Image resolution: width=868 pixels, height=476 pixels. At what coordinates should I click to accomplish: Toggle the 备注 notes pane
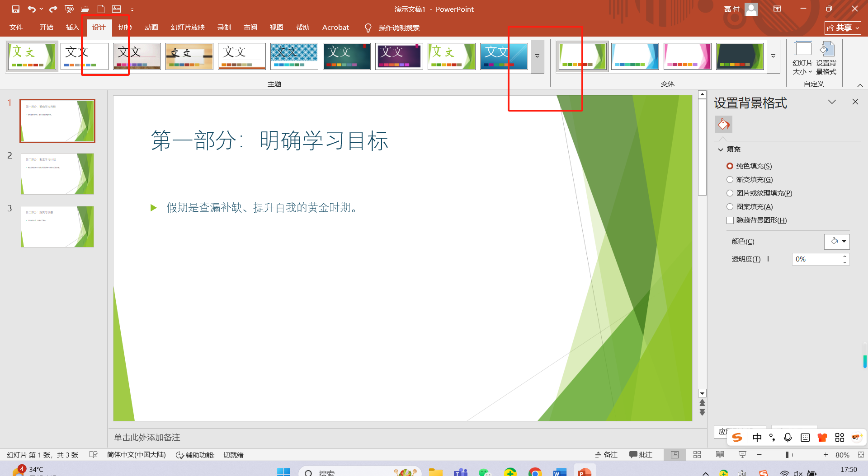coord(606,455)
